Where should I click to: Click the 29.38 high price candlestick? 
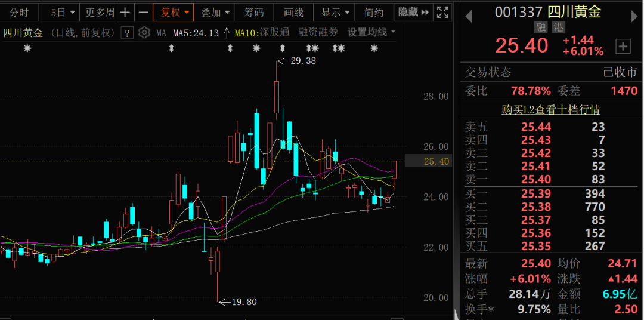tap(277, 96)
